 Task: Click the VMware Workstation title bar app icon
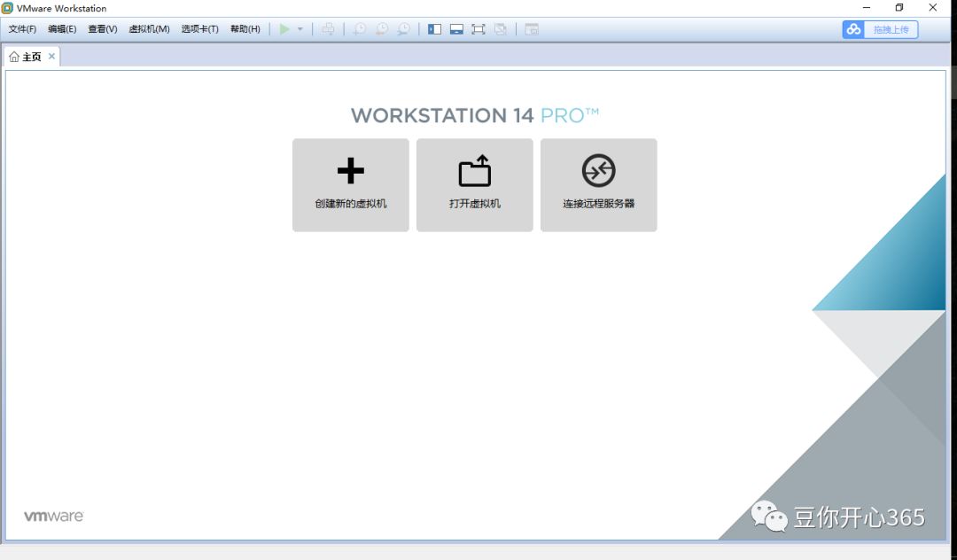coord(7,8)
